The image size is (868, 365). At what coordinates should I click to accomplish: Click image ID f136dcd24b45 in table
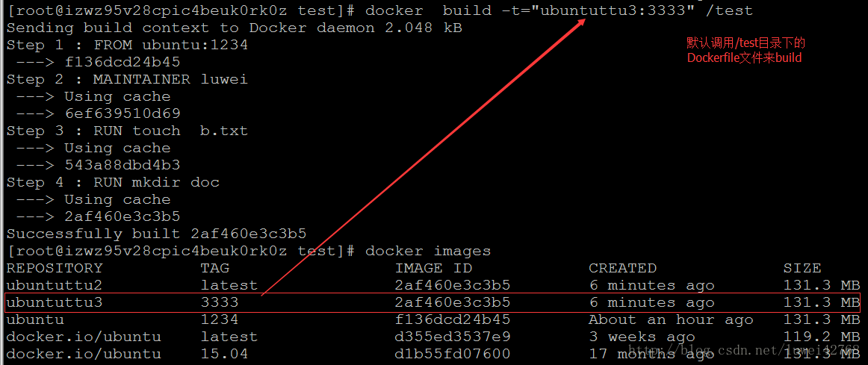pyautogui.click(x=452, y=319)
